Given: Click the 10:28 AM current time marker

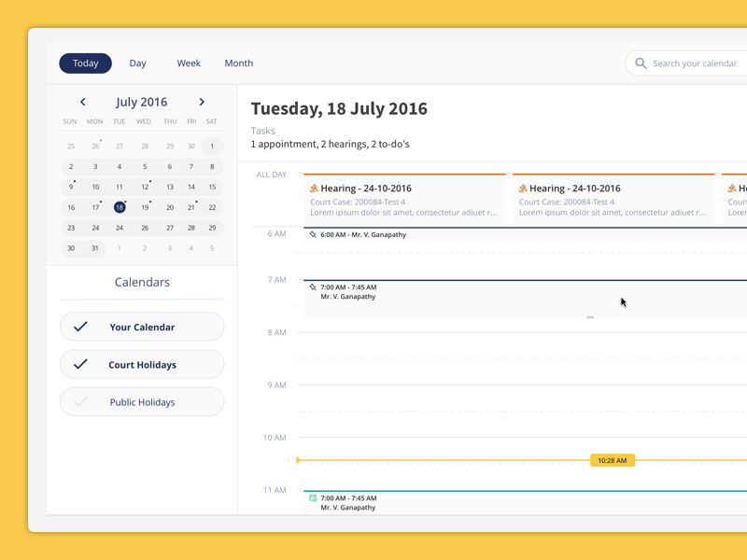Looking at the screenshot, I should 612,459.
